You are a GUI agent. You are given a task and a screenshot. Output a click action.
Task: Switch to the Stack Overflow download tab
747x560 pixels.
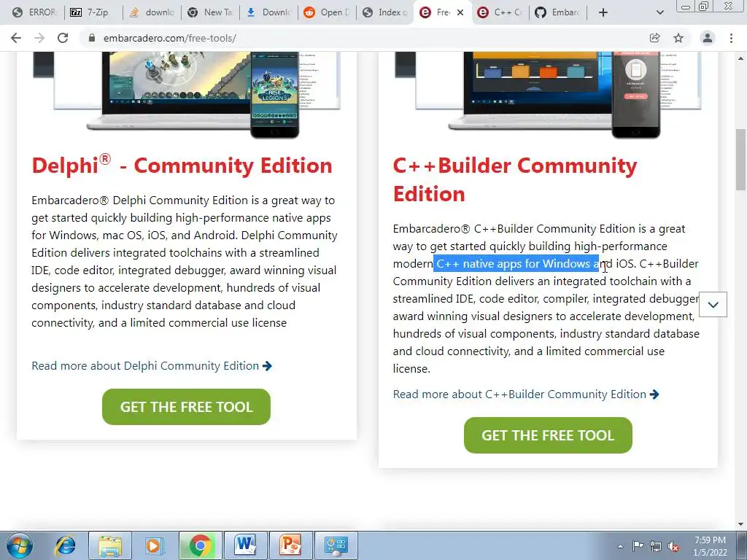tap(152, 12)
